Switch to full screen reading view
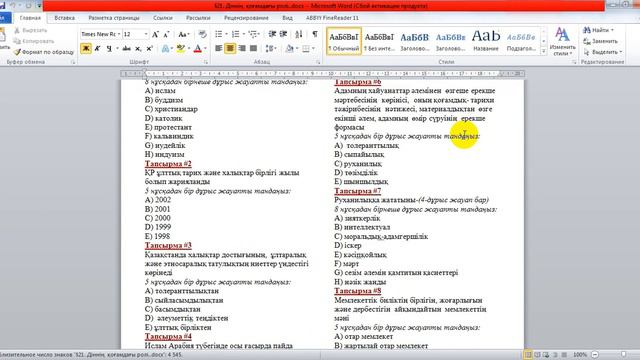Viewport: 640px width, 360px height. tap(537, 355)
